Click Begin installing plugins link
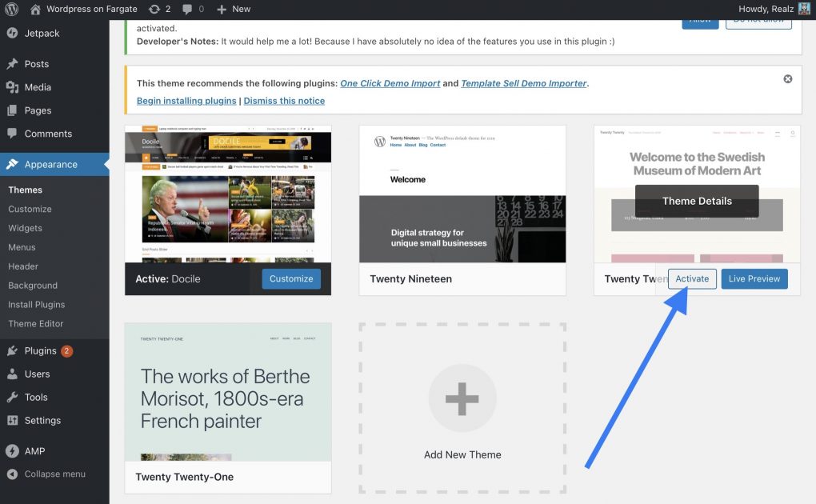This screenshot has height=504, width=816. [x=186, y=101]
